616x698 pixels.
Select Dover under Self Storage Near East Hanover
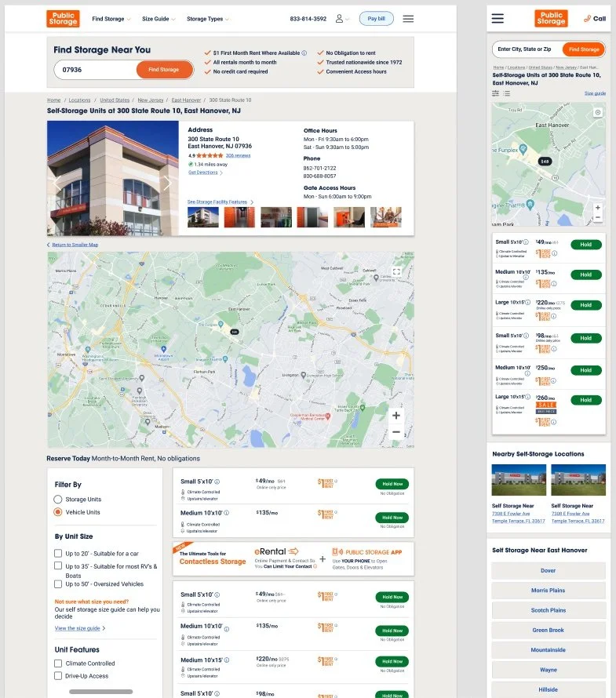pyautogui.click(x=549, y=570)
